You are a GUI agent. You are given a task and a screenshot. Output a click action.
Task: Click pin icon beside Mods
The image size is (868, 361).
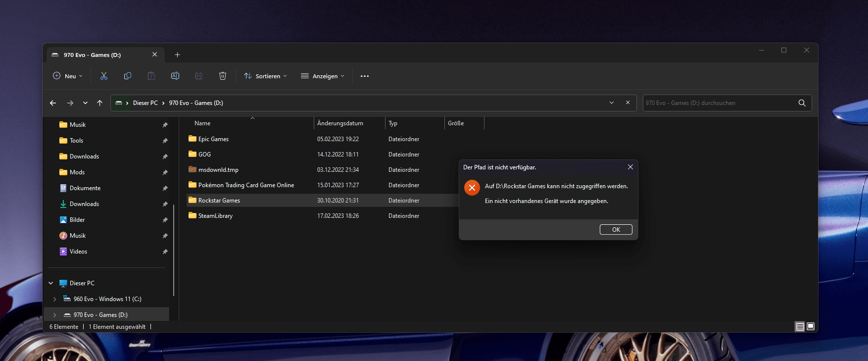tap(165, 172)
